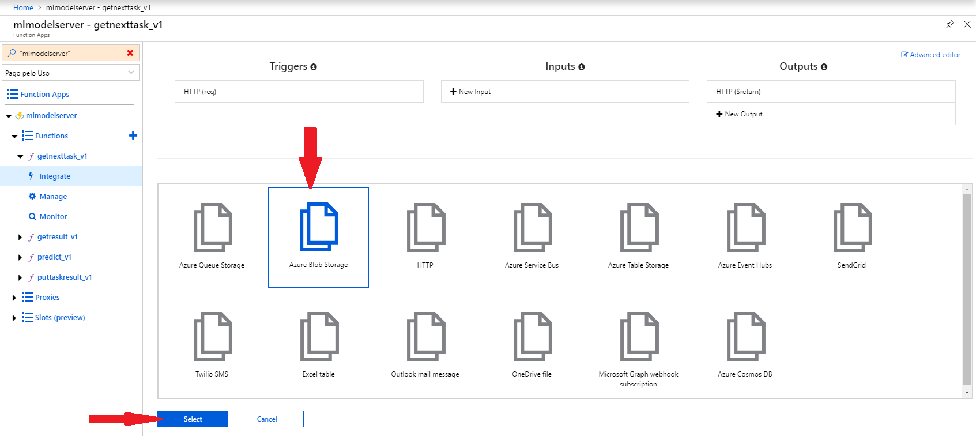
Task: Add a New Input binding
Action: (565, 92)
